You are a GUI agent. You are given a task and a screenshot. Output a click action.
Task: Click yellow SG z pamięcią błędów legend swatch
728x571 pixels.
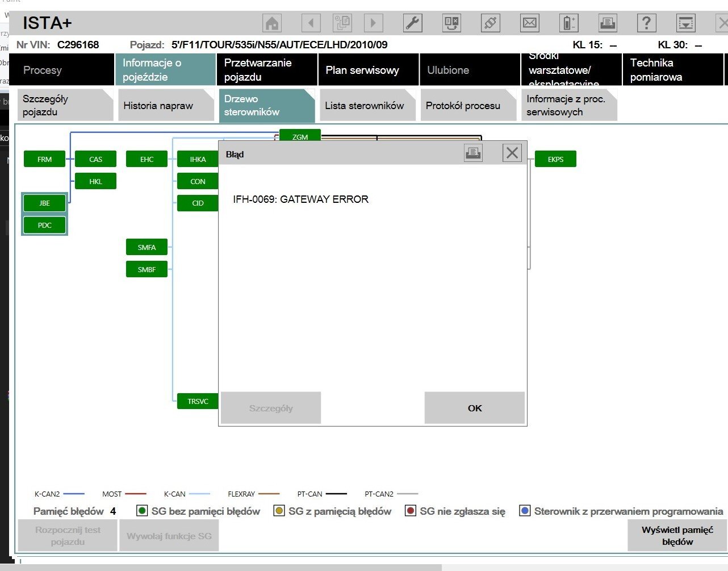click(279, 511)
